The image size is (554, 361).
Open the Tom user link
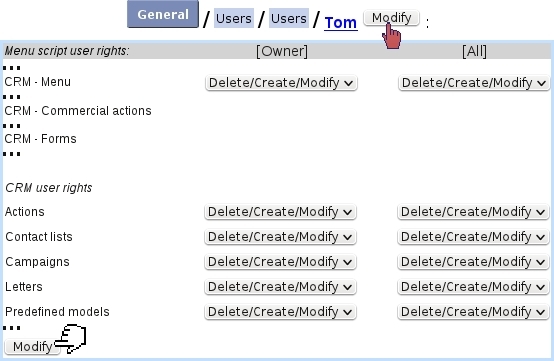click(x=341, y=23)
